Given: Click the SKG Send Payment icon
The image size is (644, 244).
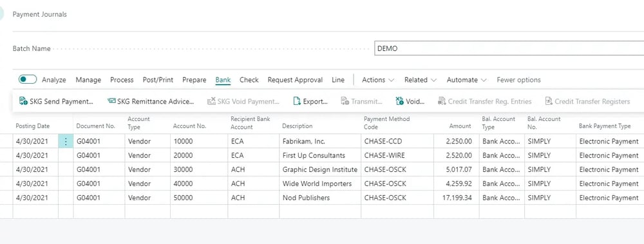Looking at the screenshot, I should (x=23, y=101).
